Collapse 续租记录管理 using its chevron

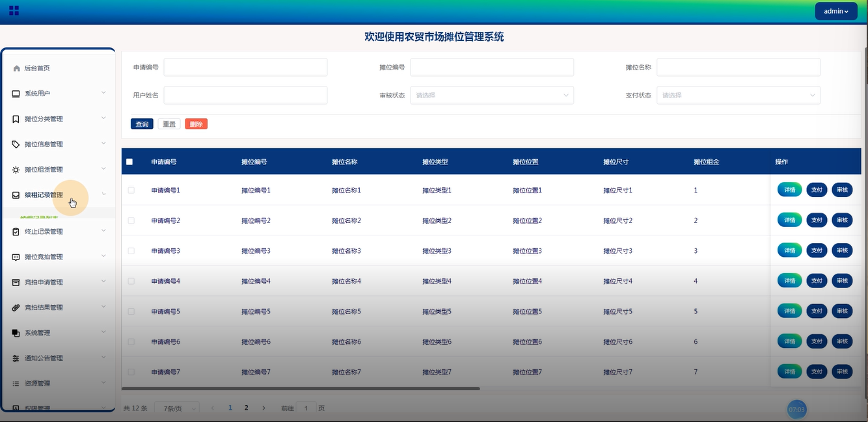[103, 194]
